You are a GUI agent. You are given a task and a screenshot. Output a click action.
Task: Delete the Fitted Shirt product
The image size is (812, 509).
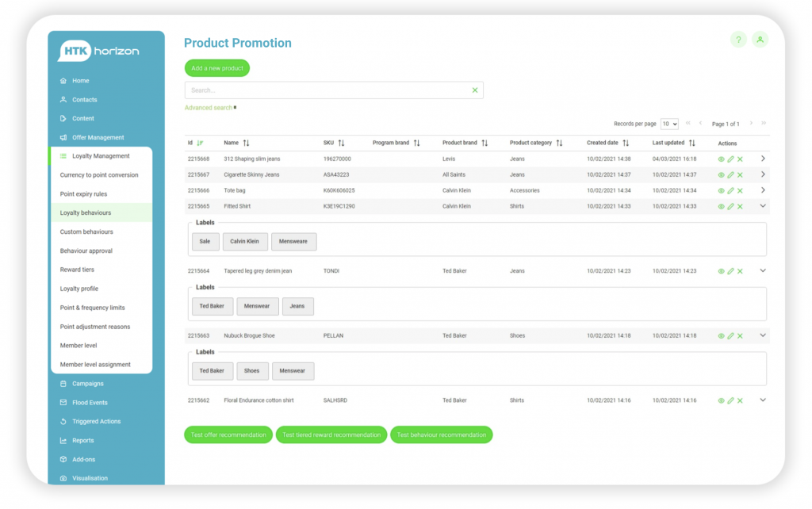pos(740,206)
